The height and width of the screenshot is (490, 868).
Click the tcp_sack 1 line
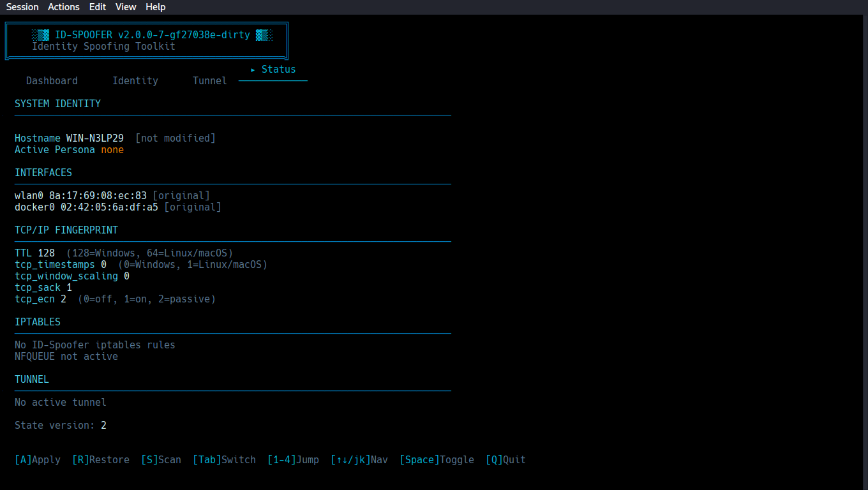[43, 288]
